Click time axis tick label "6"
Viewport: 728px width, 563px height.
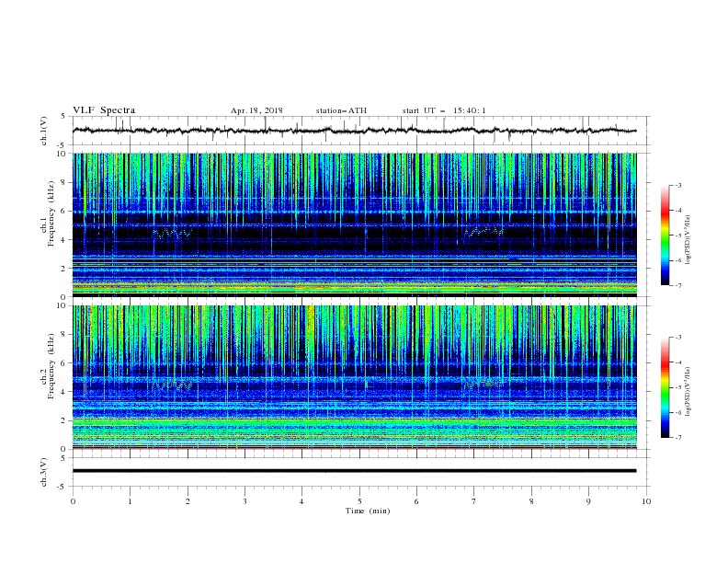click(417, 501)
